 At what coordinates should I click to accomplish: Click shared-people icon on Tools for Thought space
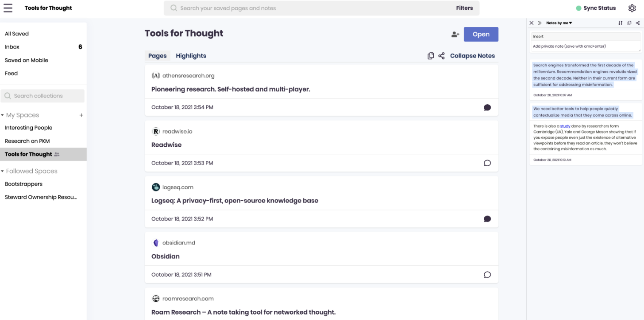[57, 154]
